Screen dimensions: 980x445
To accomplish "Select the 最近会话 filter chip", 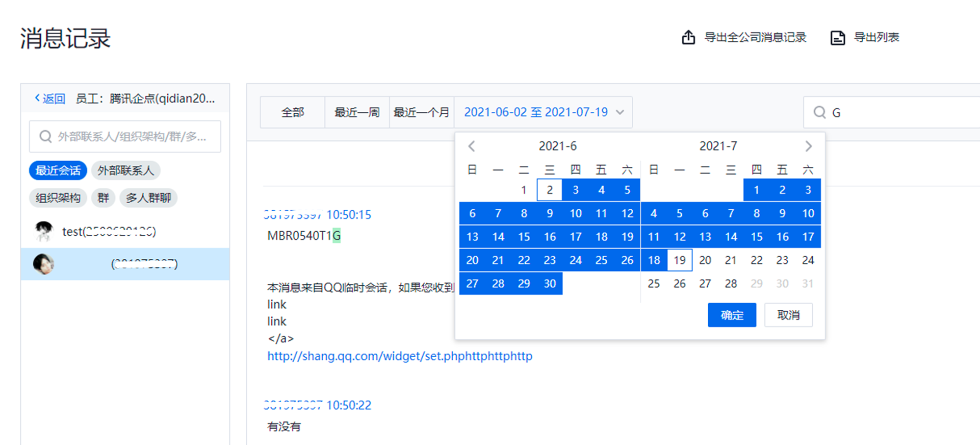I will [58, 170].
